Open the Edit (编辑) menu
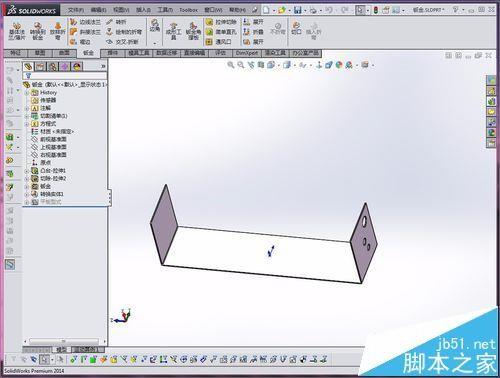This screenshot has height=378, width=500. pos(98,10)
